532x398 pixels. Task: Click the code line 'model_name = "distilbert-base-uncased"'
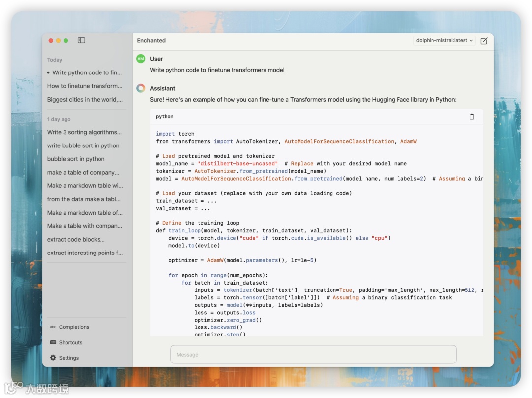[x=217, y=163]
